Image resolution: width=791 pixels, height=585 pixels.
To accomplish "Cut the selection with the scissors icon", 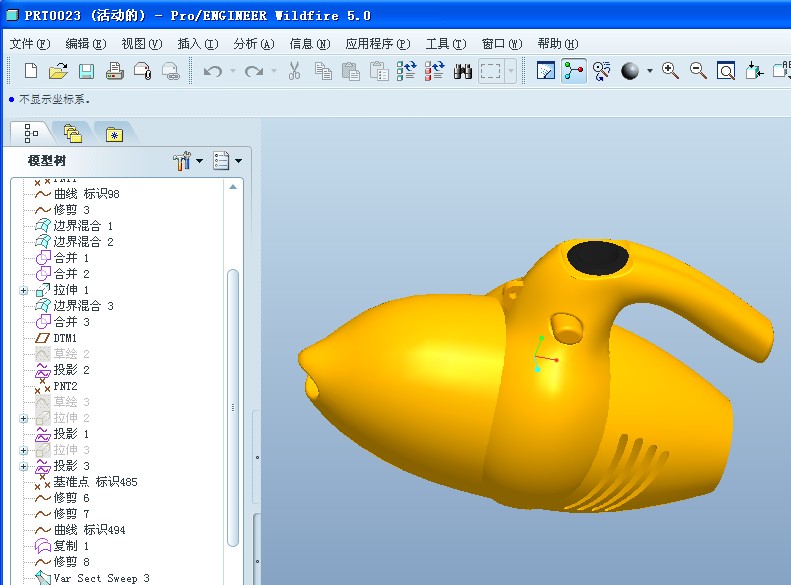I will (295, 71).
